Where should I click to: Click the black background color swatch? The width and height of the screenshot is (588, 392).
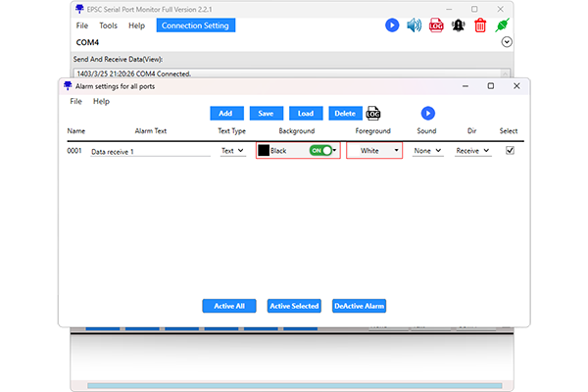[264, 151]
